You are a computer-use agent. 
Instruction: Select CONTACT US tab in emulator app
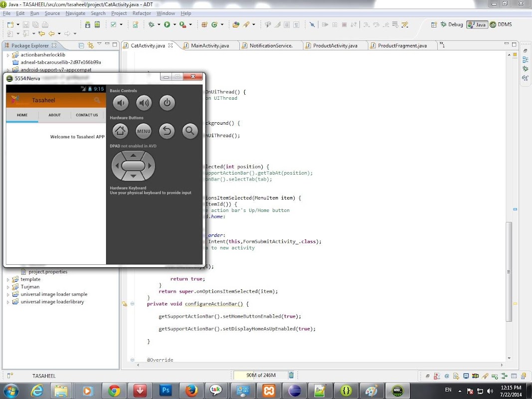pos(87,115)
